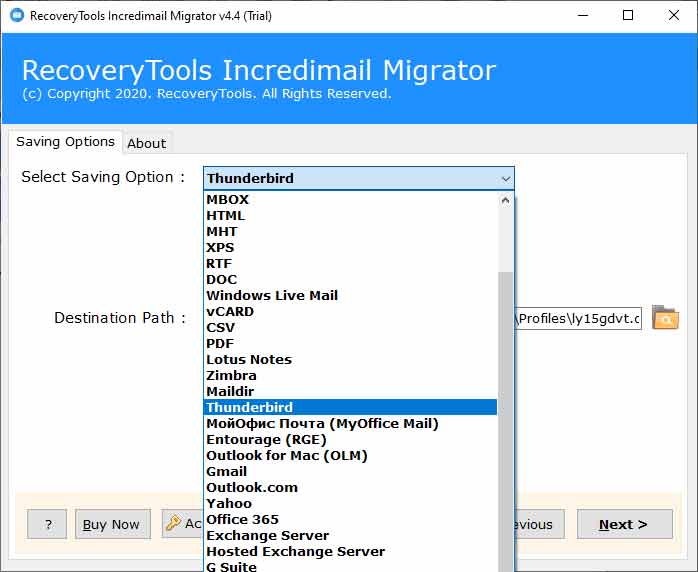This screenshot has width=698, height=572.
Task: Select Office 365 entry
Action: [350, 519]
